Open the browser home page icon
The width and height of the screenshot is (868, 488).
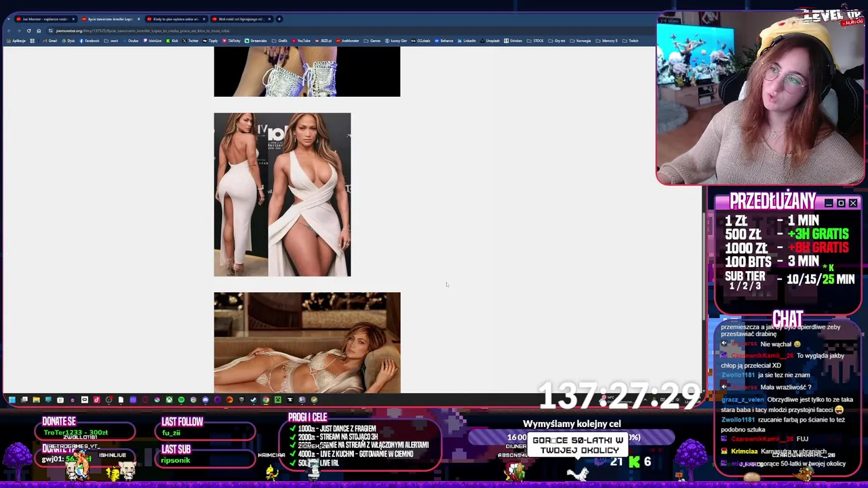click(39, 30)
